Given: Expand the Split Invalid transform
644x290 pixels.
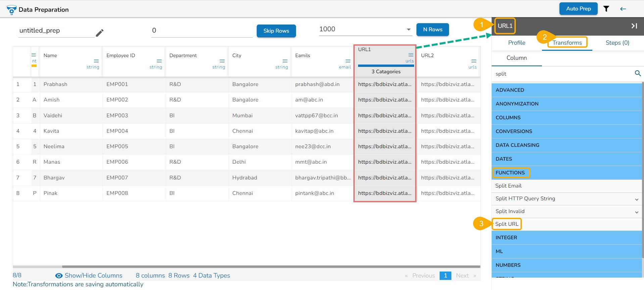Looking at the screenshot, I should [x=636, y=212].
